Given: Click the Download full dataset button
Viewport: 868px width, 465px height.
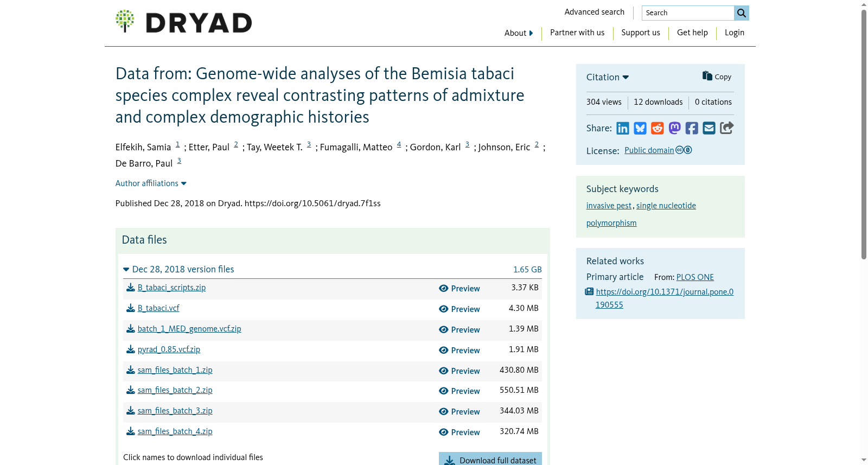Looking at the screenshot, I should [490, 459].
